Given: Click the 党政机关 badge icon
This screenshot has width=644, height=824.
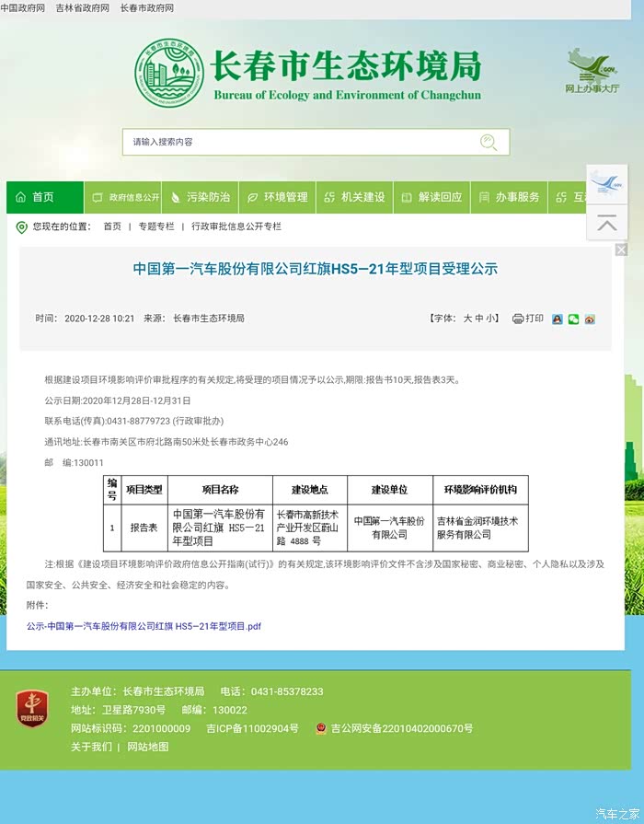Looking at the screenshot, I should tap(32, 709).
